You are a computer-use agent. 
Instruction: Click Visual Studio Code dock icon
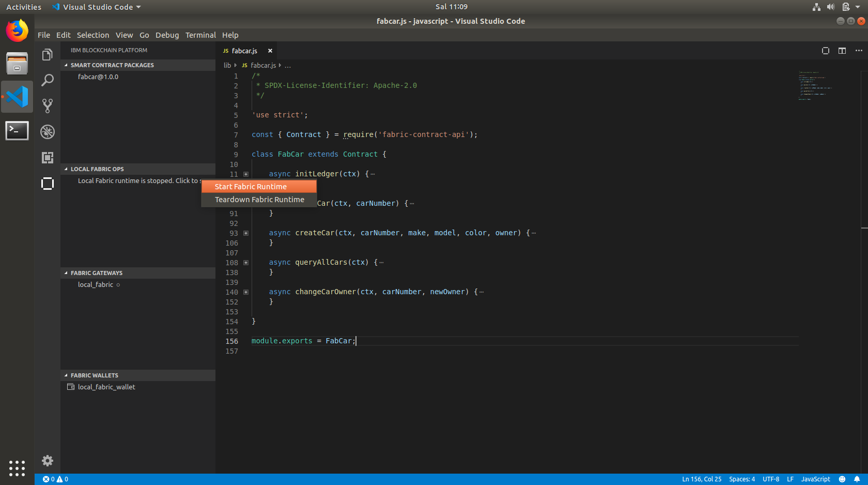[x=17, y=97]
